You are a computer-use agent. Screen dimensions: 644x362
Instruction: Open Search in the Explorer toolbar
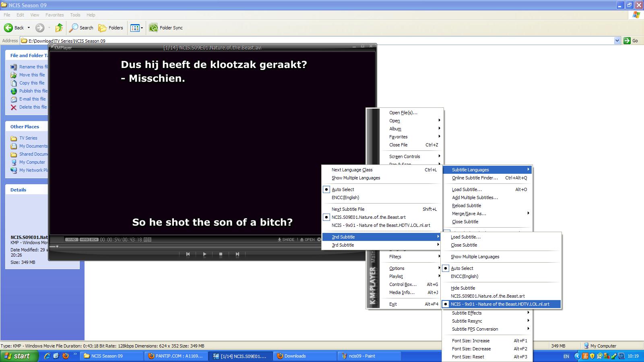[x=81, y=28]
